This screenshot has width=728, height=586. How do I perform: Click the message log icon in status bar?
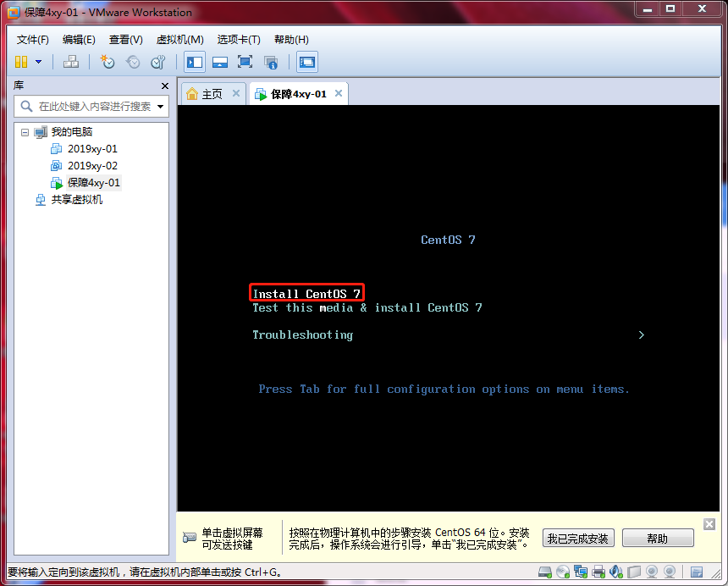697,572
